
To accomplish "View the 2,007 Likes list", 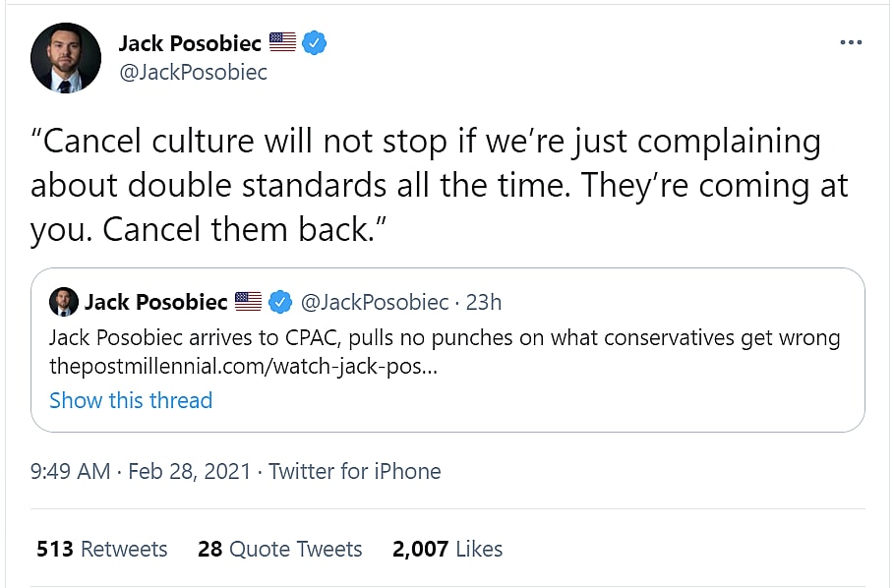I will [447, 549].
